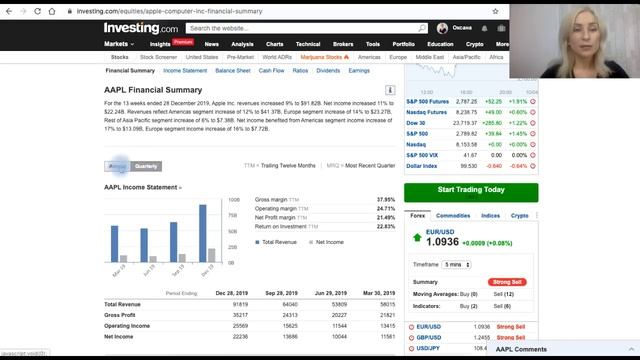Bookmark page with star icon
Screen dimensions: 640x360
(x=495, y=11)
